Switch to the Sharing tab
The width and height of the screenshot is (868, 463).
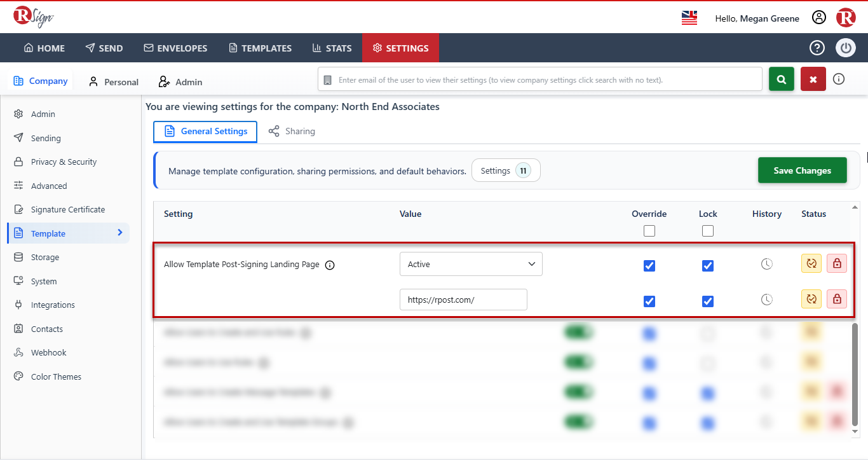pyautogui.click(x=292, y=131)
